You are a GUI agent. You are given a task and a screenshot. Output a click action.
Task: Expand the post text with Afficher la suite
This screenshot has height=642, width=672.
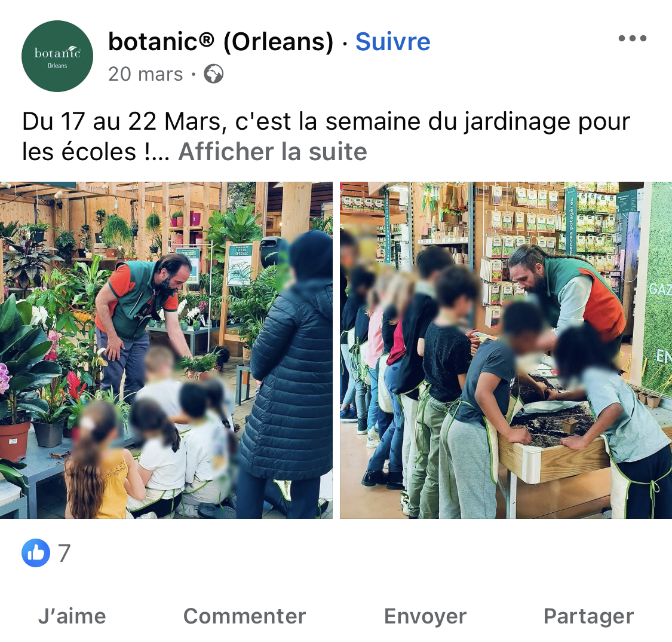click(272, 151)
